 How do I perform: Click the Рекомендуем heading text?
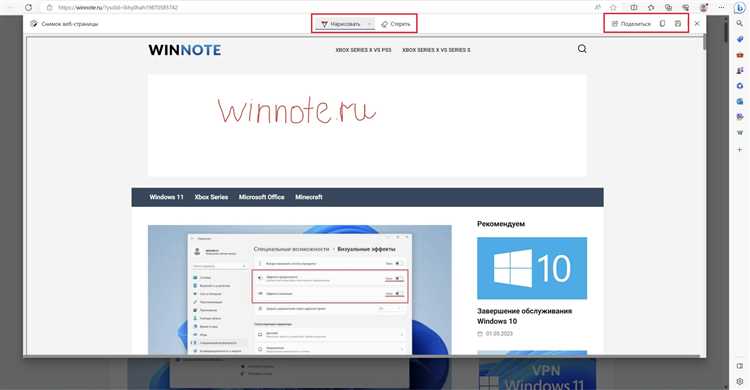501,223
